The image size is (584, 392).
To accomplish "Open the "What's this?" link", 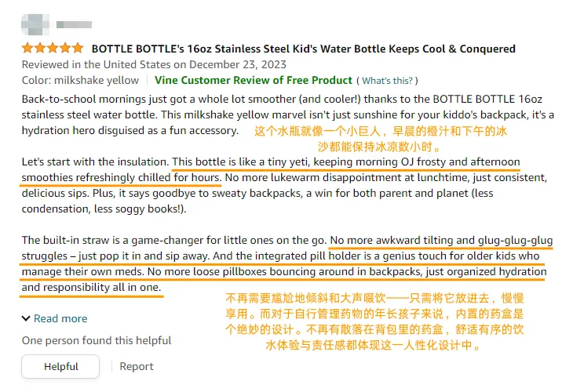I will [387, 81].
